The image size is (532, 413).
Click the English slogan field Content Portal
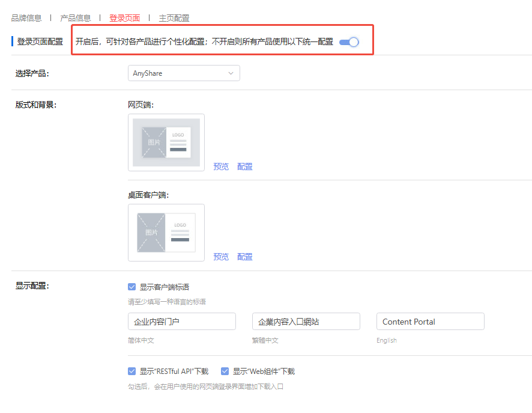click(430, 322)
